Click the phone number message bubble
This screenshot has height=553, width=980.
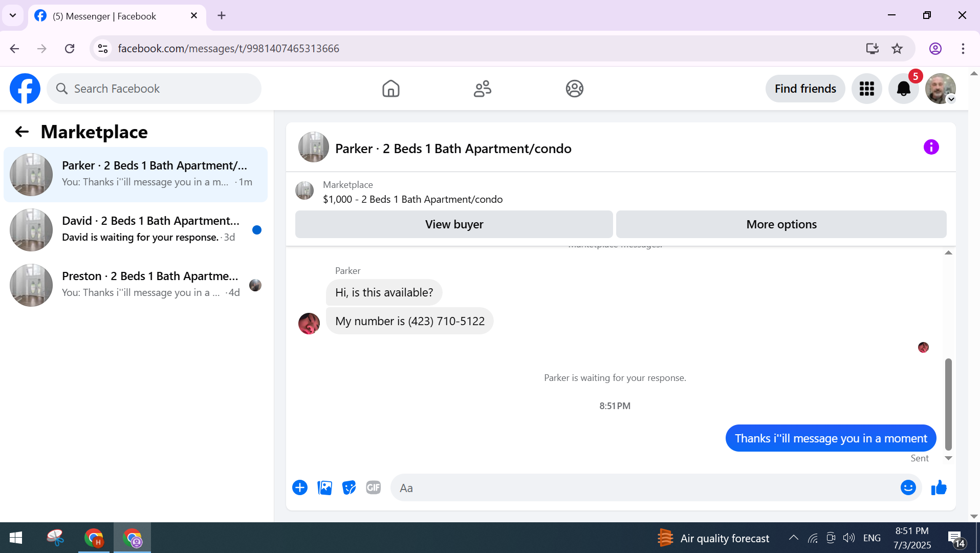(x=409, y=321)
